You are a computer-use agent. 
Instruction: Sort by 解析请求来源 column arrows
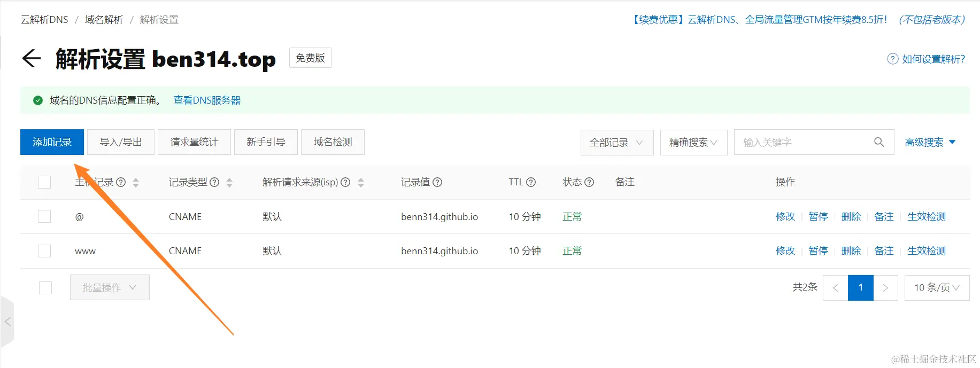click(x=361, y=183)
